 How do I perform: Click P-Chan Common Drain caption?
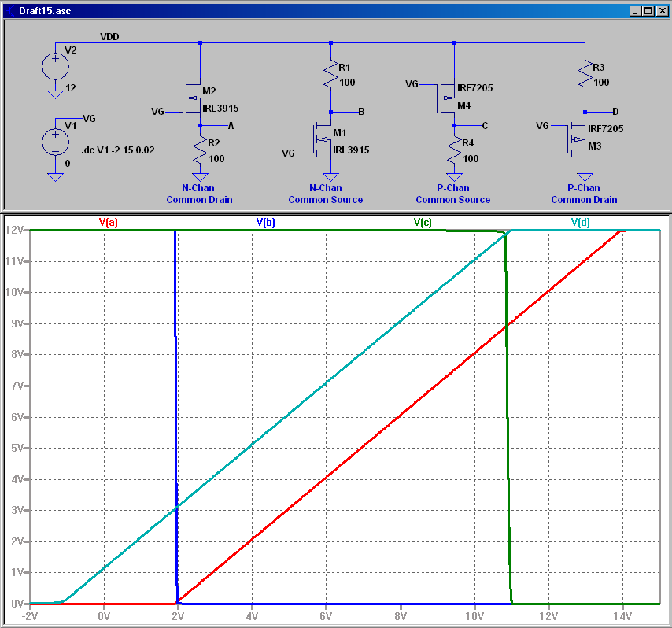(584, 194)
